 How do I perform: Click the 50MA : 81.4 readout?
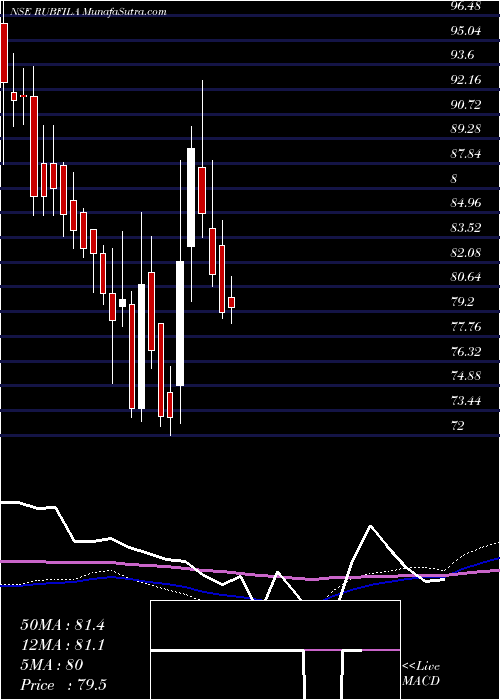point(62,625)
